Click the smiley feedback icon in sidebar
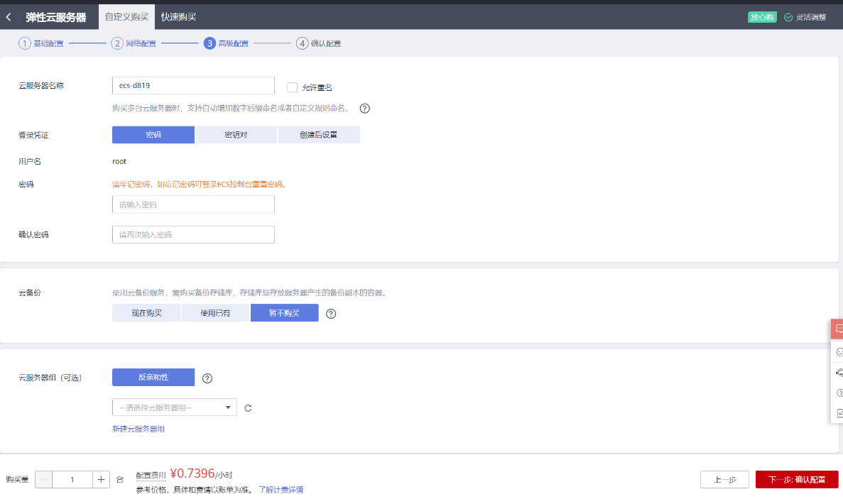Viewport: 843px width, 504px height. [x=839, y=351]
